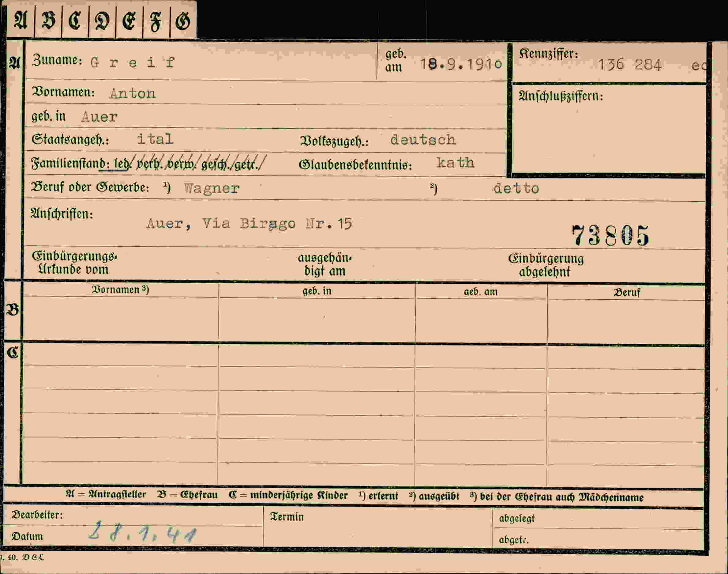Viewport: 728px width, 574px height.
Task: Click the 'Anschlußziffern:' label
Action: tap(561, 96)
